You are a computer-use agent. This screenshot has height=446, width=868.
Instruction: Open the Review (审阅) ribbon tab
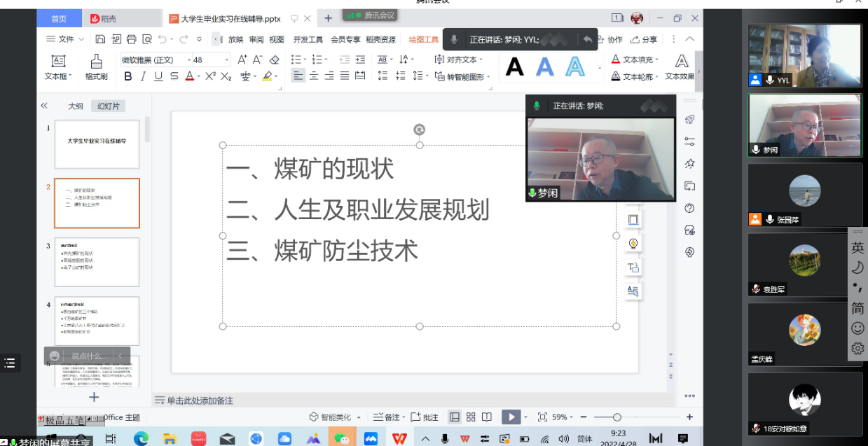click(x=256, y=39)
